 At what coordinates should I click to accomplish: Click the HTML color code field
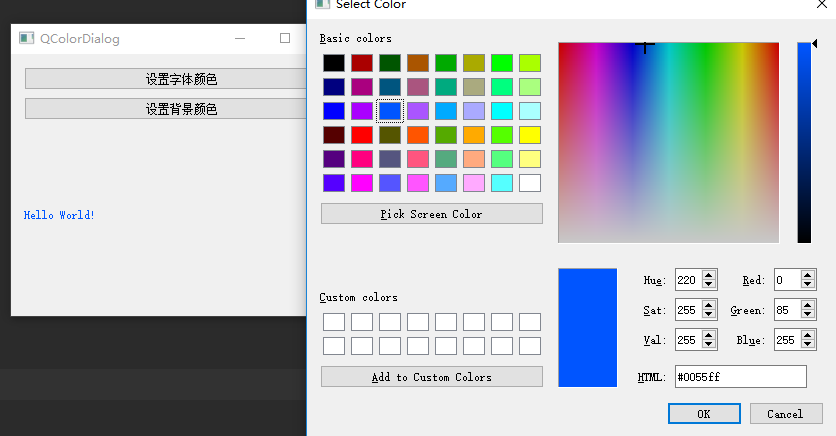pos(740,377)
